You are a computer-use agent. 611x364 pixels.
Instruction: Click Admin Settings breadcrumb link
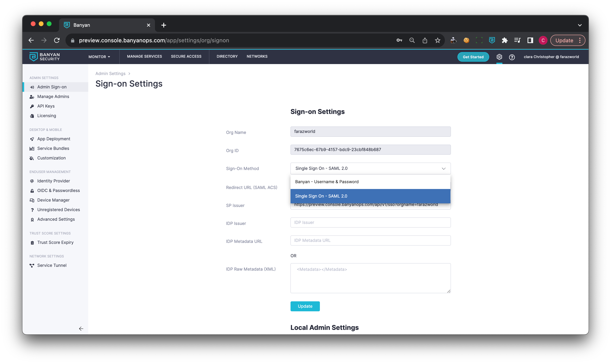110,74
